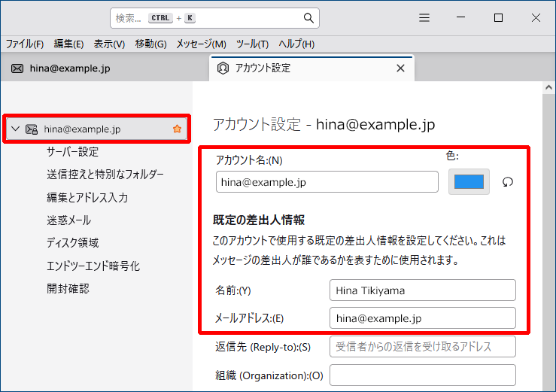The image size is (556, 392).
Task: Open the hamburger application menu
Action: click(x=424, y=18)
